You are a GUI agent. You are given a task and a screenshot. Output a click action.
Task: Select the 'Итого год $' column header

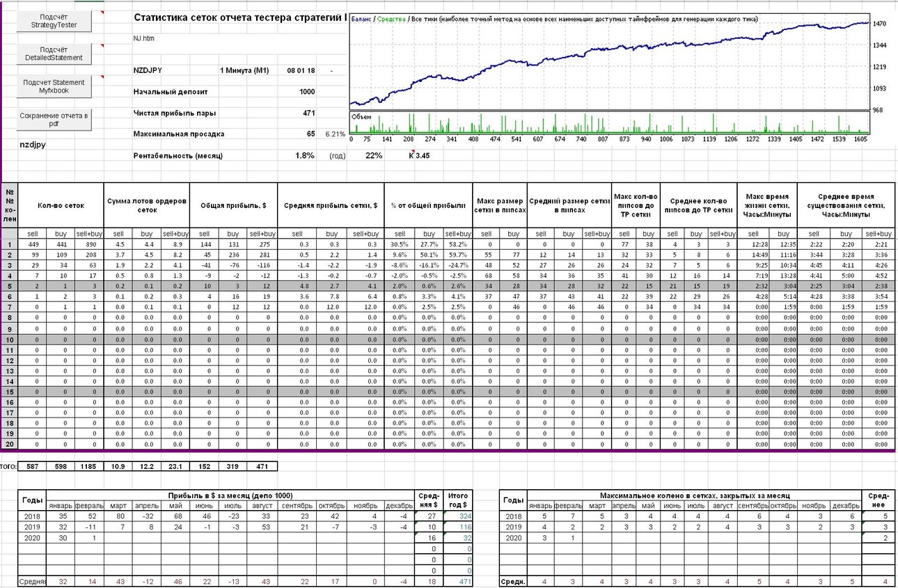pos(459,499)
